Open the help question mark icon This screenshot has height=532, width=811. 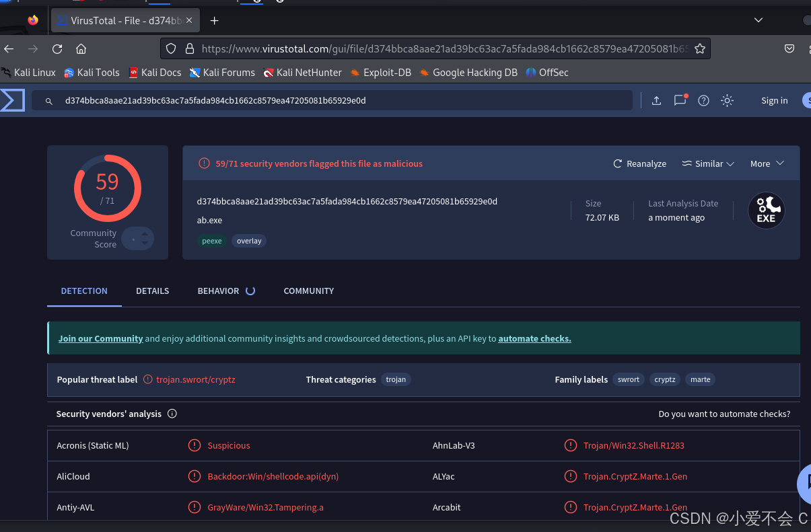(x=703, y=100)
